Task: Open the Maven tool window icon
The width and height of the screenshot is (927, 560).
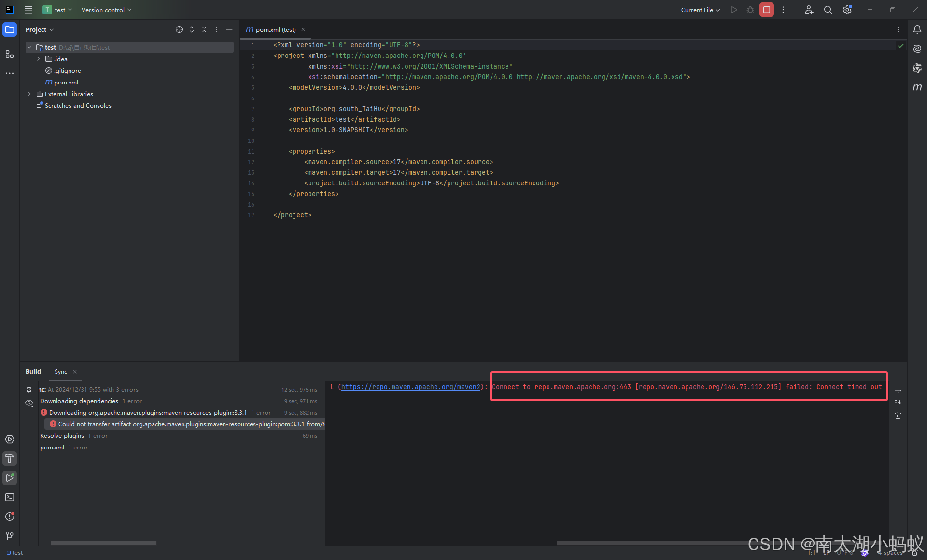Action: coord(917,87)
